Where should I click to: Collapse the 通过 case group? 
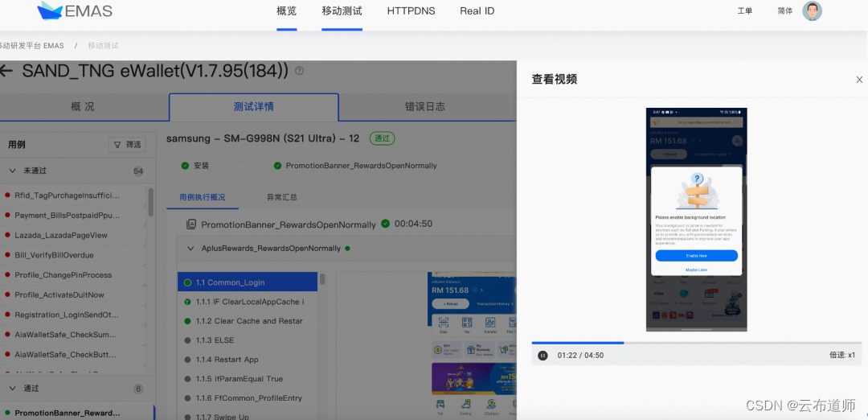coord(13,389)
